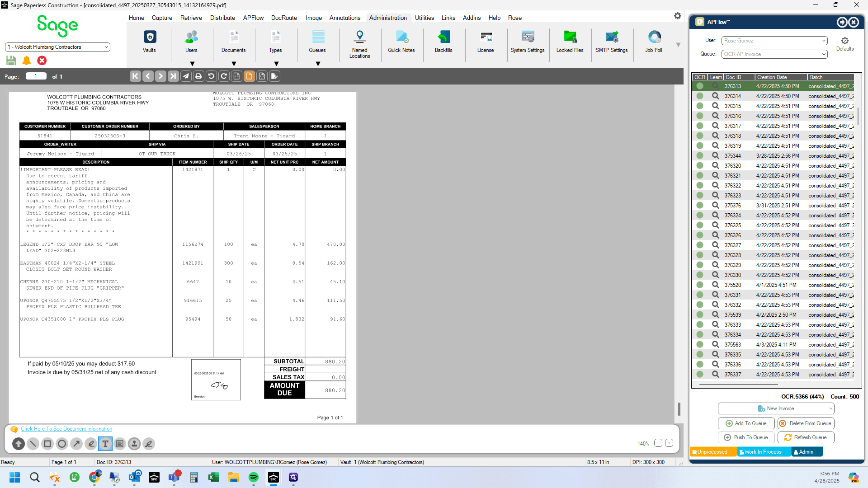Click the send paper-plane icon
Viewport: 868px width, 488px height.
(186, 76)
